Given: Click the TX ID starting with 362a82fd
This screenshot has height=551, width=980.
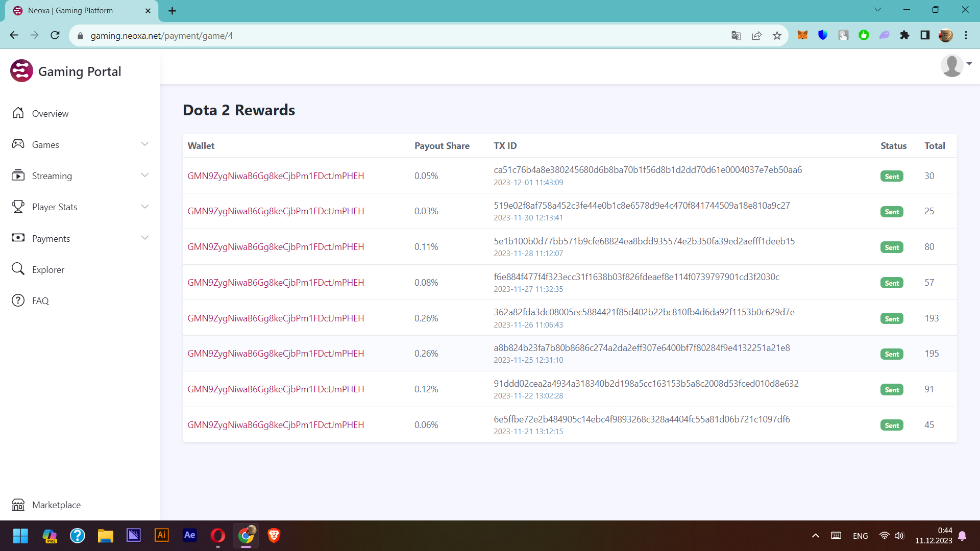Looking at the screenshot, I should pyautogui.click(x=644, y=312).
